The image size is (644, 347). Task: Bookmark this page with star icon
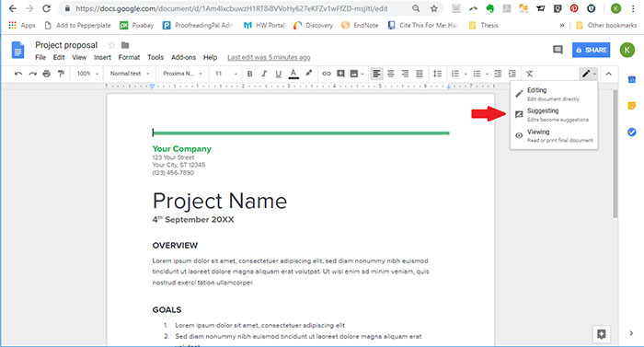click(433, 8)
